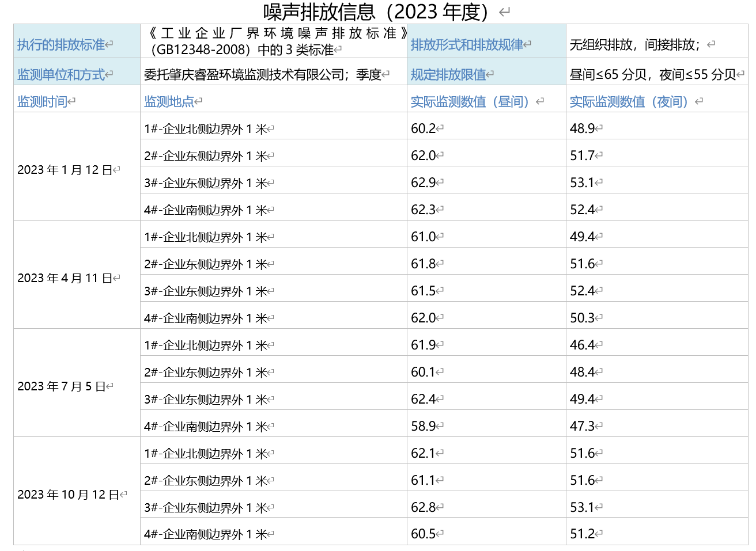Click 1#-企业北侧边界外1米 under 2023年1月12日

[205, 129]
